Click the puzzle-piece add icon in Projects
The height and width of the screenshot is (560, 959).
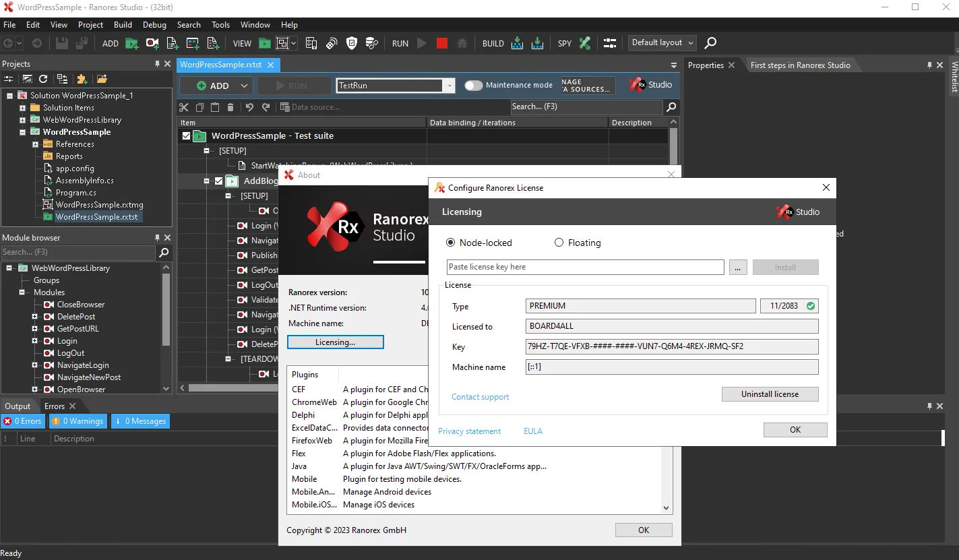(82, 79)
